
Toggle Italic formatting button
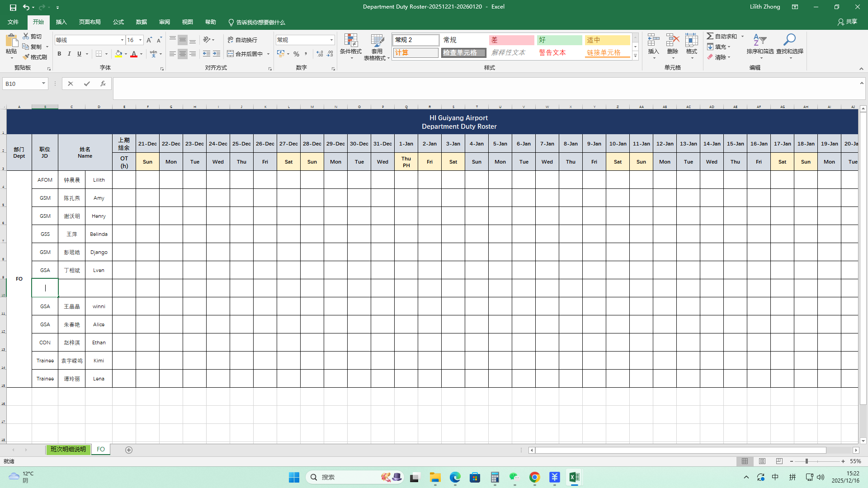tap(69, 54)
